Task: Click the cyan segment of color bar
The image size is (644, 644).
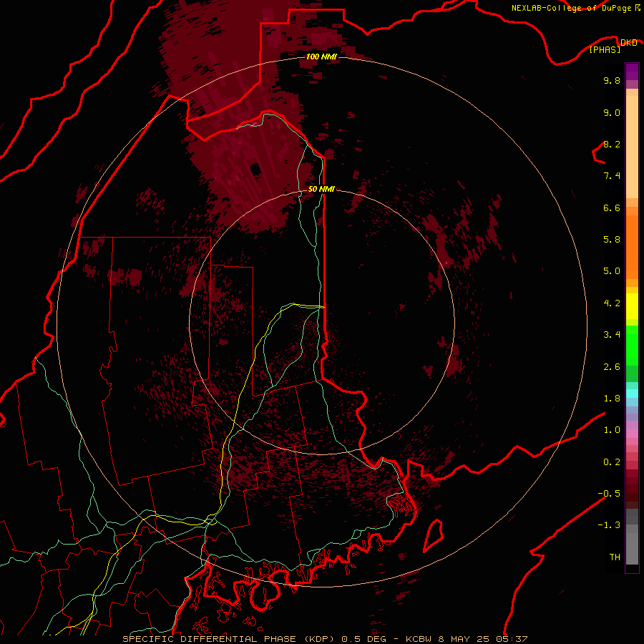Action: coord(632,393)
